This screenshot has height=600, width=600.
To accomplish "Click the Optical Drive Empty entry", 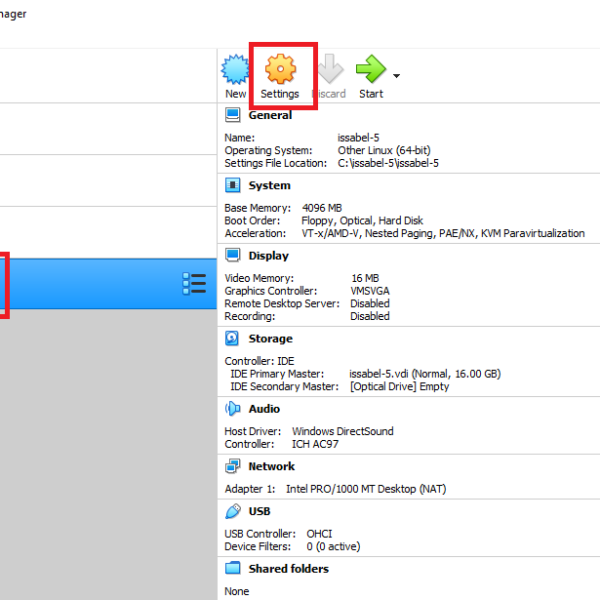I will 399,386.
